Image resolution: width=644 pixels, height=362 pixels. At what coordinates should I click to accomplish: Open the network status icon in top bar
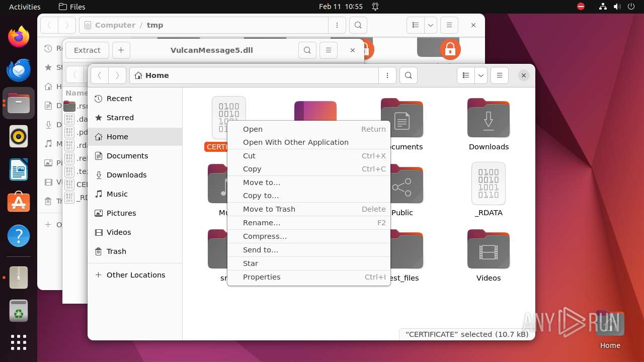[603, 7]
